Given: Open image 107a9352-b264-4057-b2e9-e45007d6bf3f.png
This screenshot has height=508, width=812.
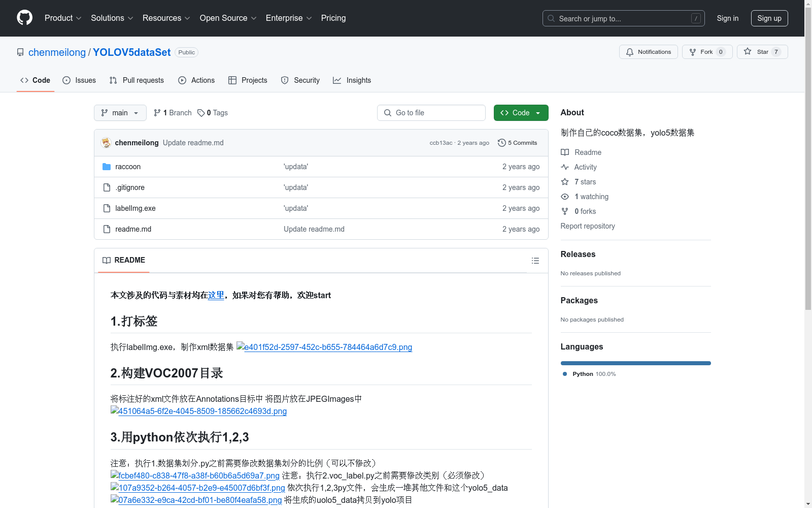Looking at the screenshot, I should (198, 488).
